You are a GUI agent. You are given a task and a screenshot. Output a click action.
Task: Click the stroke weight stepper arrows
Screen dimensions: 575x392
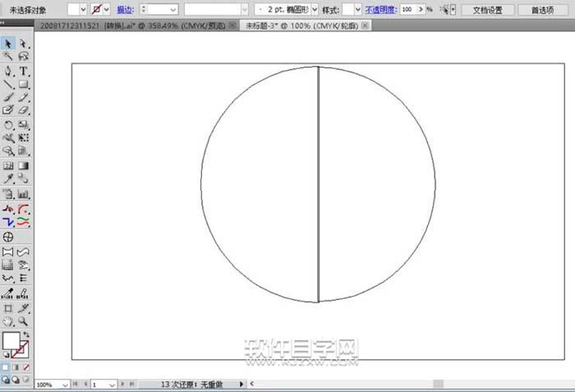tap(144, 9)
